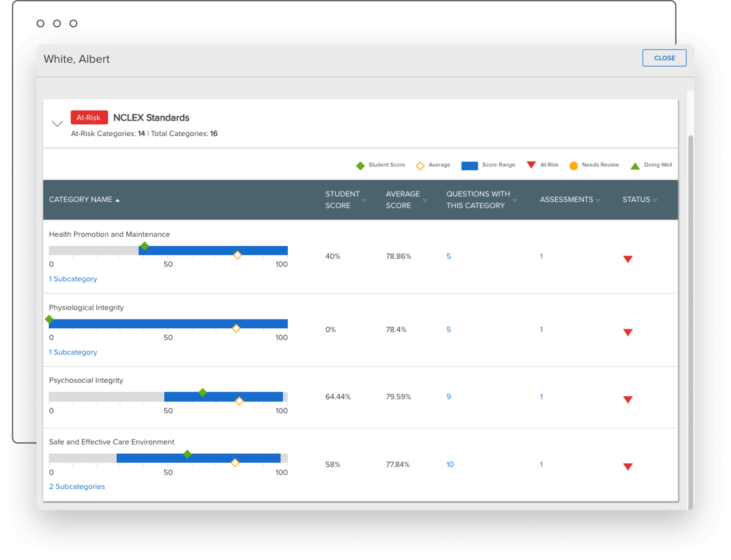Click blue score range bar for Health Promotion
This screenshot has height=560, width=731.
click(213, 251)
